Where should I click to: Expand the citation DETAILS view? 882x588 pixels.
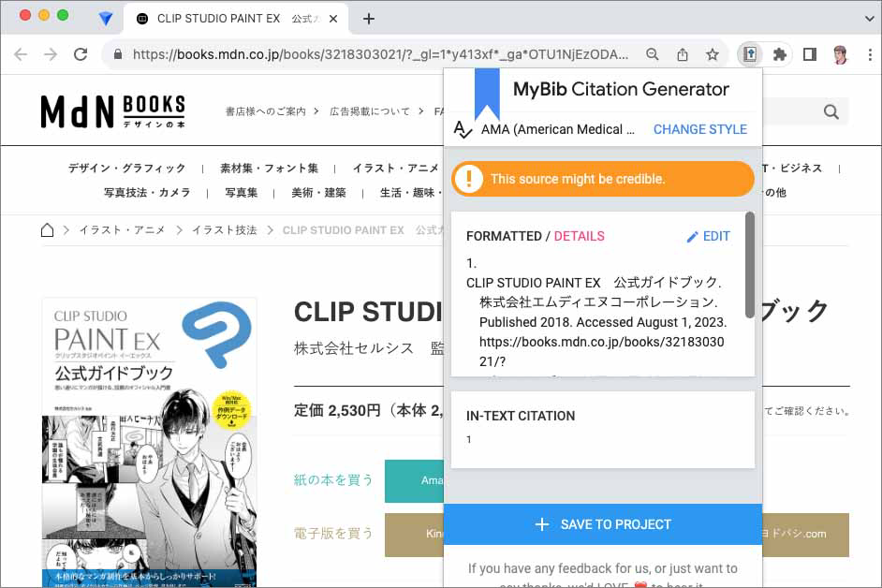tap(580, 236)
